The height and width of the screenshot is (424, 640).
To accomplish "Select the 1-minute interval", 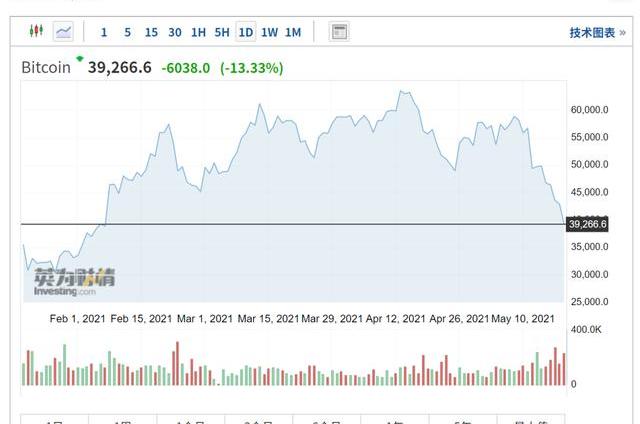I will pos(104,32).
